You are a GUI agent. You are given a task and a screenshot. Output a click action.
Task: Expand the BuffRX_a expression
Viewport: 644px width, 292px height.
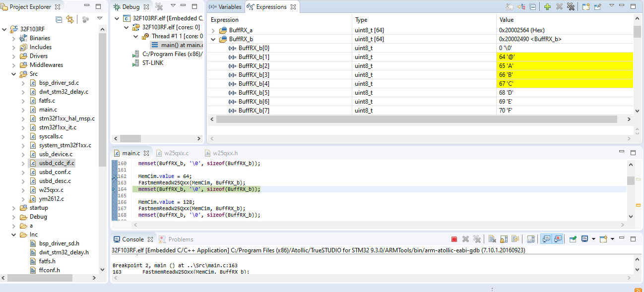(214, 30)
